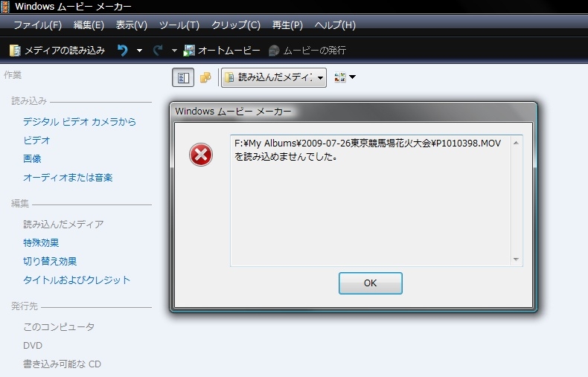The image size is (588, 377).
Task: Click the このコンピュータ publish link
Action: [59, 327]
